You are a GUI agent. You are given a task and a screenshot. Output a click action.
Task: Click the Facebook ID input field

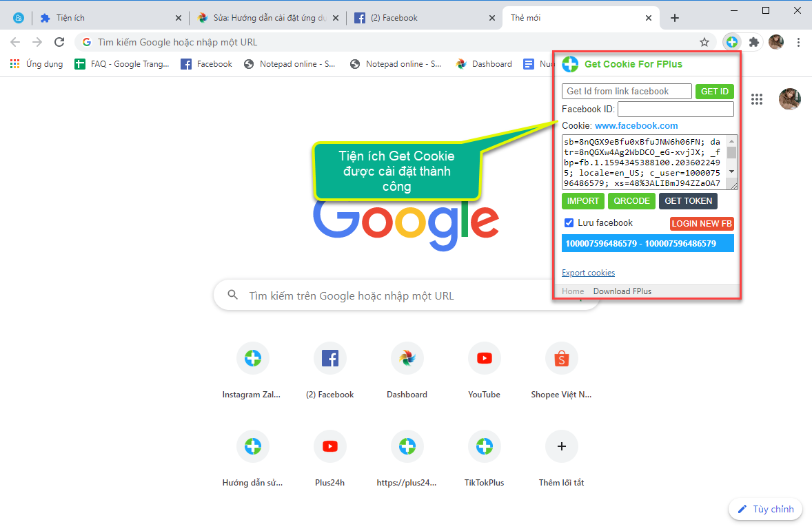(675, 109)
